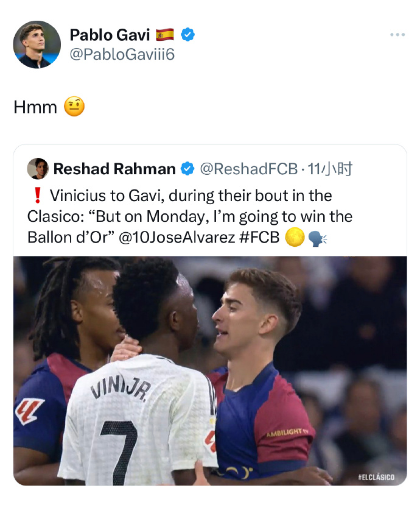Click Reshad Rahman's small avatar

[38, 169]
